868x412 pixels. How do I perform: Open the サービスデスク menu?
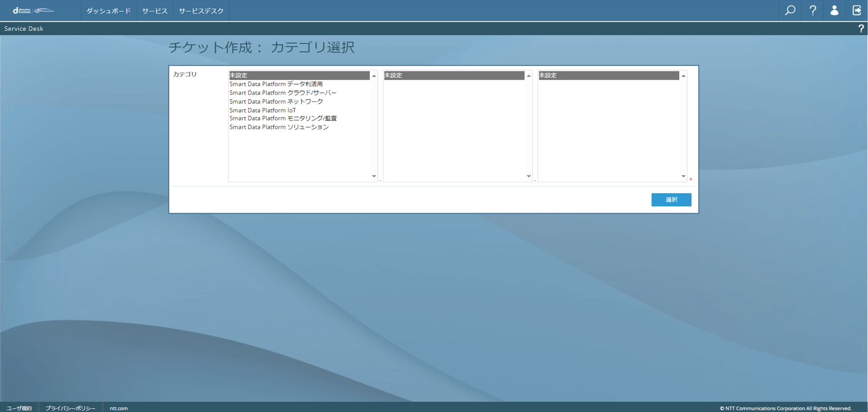[201, 11]
